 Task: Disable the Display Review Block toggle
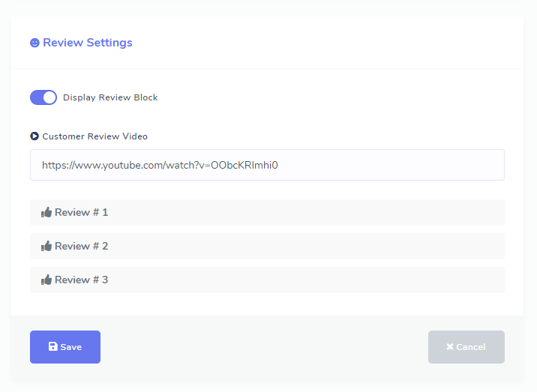click(x=43, y=97)
